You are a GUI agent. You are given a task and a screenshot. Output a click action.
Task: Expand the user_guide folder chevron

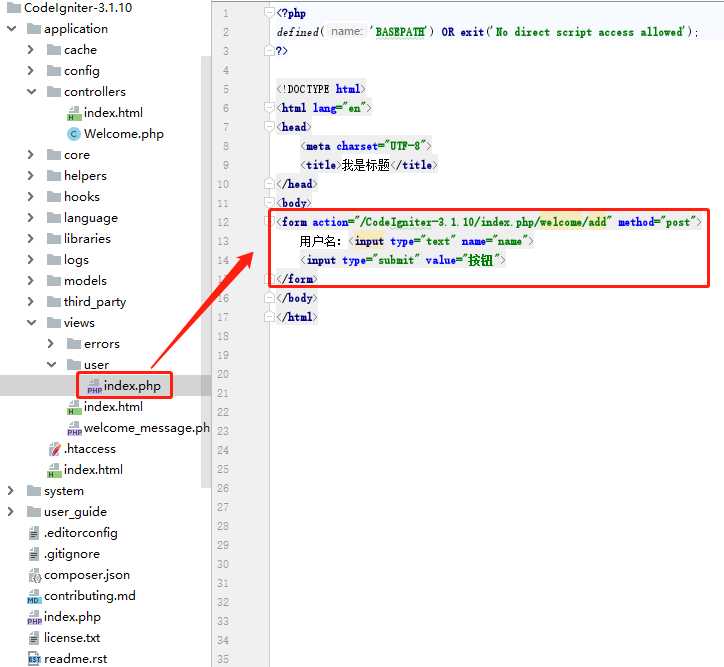(11, 511)
